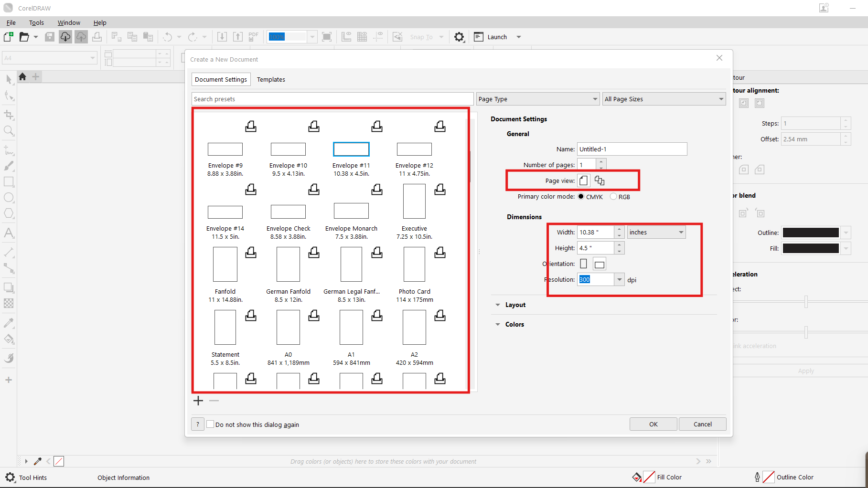Click the Cancel button
Image resolution: width=868 pixels, height=488 pixels.
702,424
